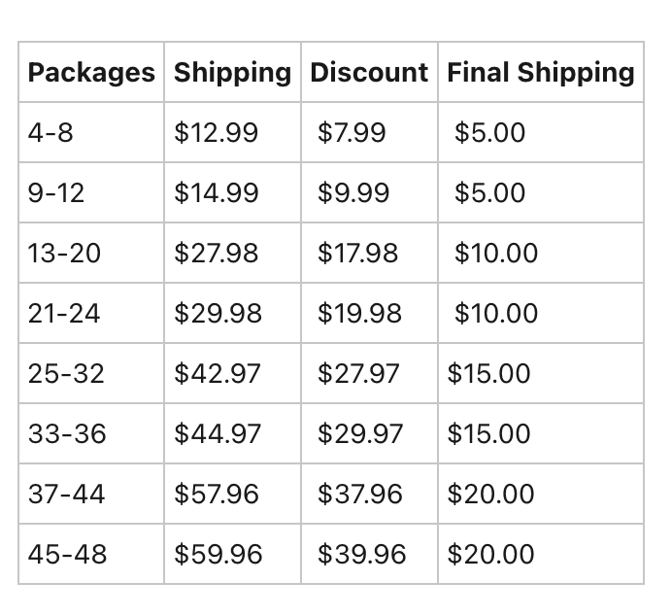Select the $9.99 discount cell
This screenshot has width=672, height=616.
(x=353, y=192)
